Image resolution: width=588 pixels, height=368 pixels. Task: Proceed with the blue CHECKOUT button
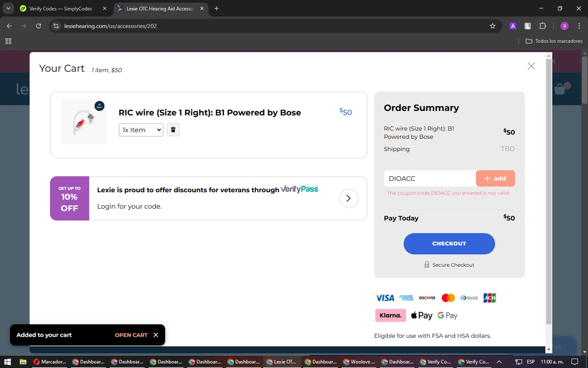(x=449, y=244)
